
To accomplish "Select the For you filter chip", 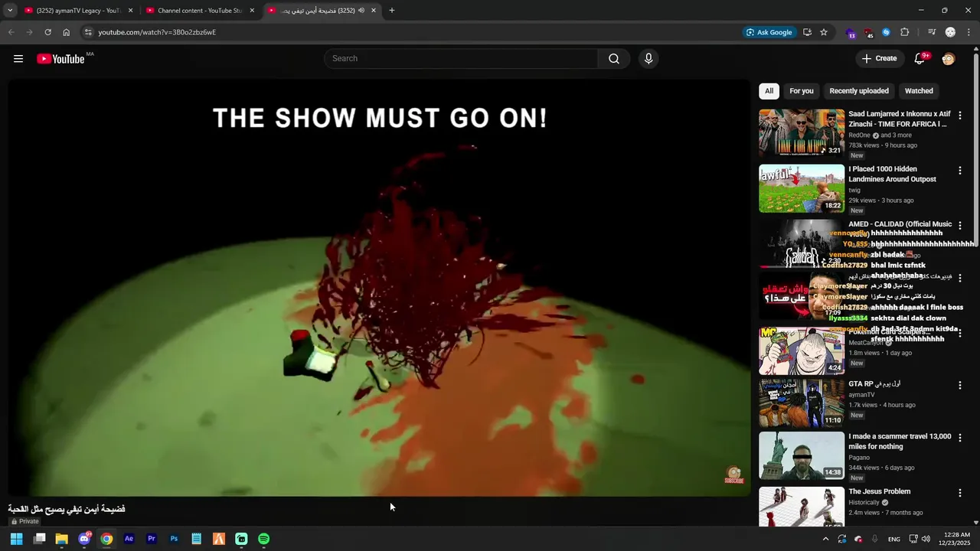I will click(x=802, y=91).
